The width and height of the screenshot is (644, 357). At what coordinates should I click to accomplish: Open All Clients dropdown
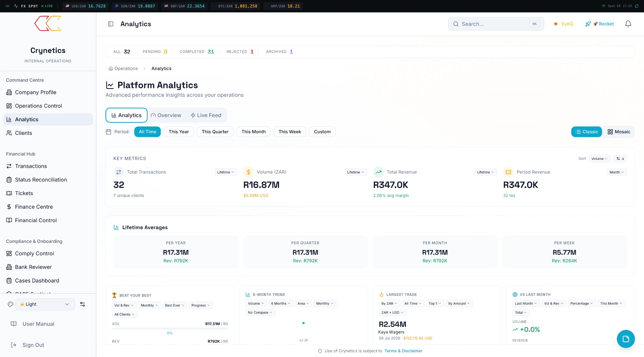(x=124, y=314)
